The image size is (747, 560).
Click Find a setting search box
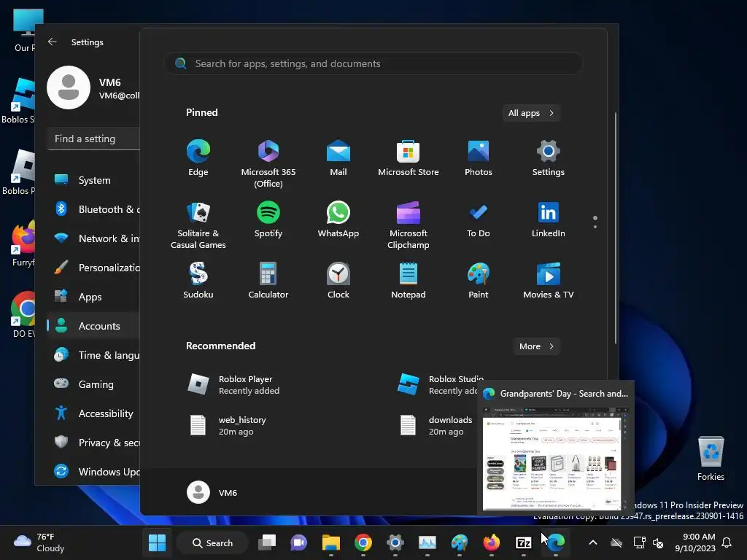coord(94,139)
